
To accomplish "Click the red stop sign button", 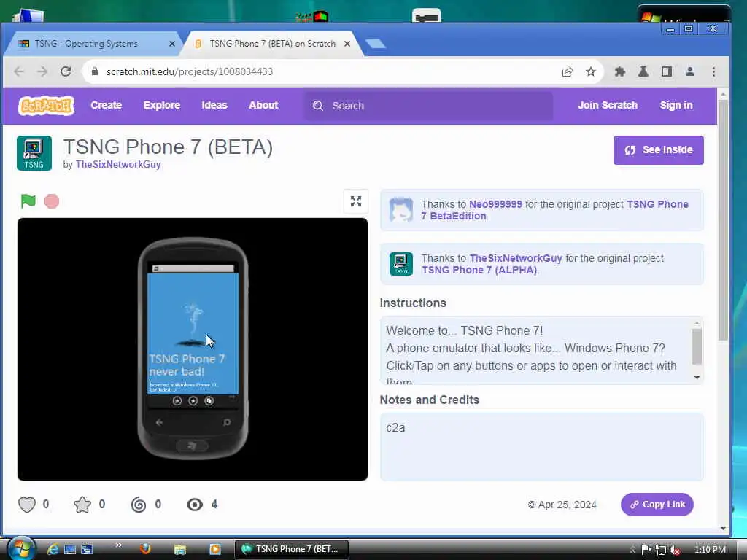I will pos(52,201).
